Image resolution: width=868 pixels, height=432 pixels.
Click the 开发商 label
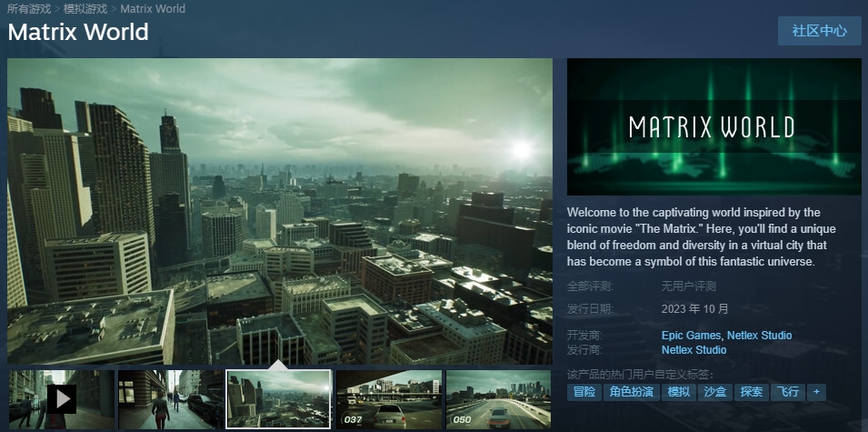[x=584, y=336]
